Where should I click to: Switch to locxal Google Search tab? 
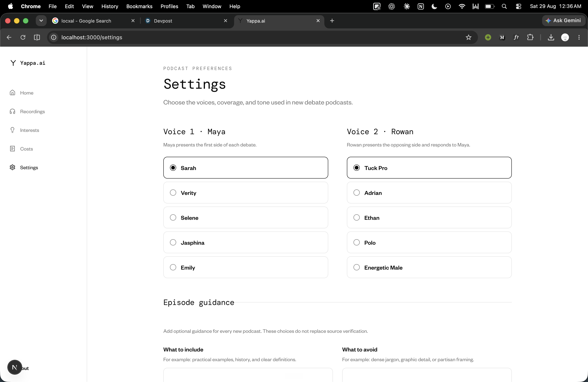93,21
